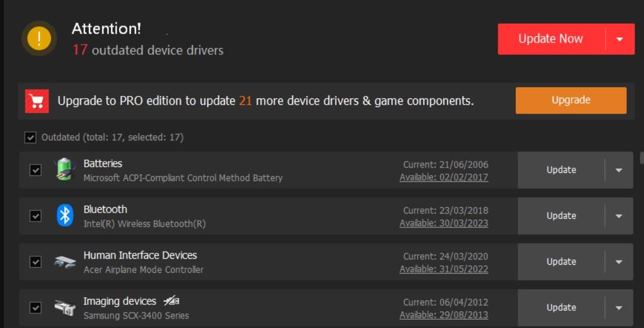Click the Imaging devices camera icon

[x=65, y=307]
